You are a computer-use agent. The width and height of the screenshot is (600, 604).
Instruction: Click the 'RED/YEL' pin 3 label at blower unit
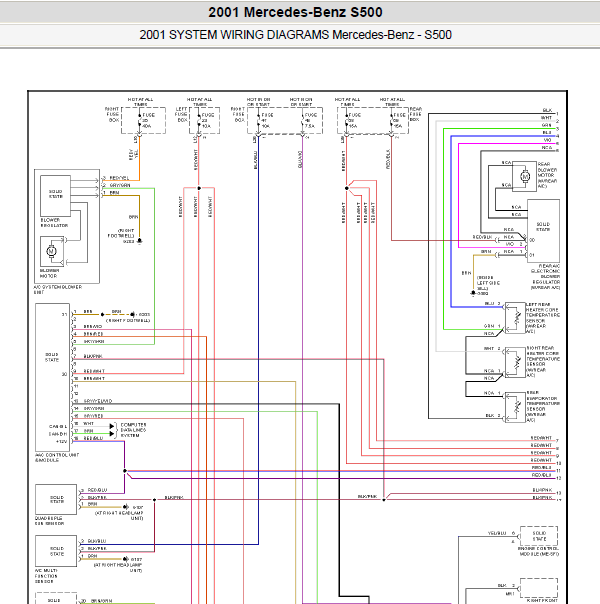119,178
